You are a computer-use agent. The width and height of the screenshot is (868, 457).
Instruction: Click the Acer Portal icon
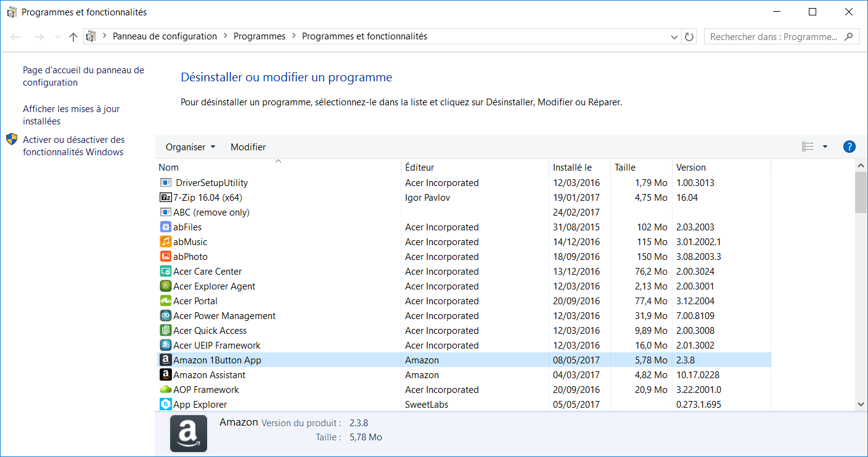click(165, 301)
